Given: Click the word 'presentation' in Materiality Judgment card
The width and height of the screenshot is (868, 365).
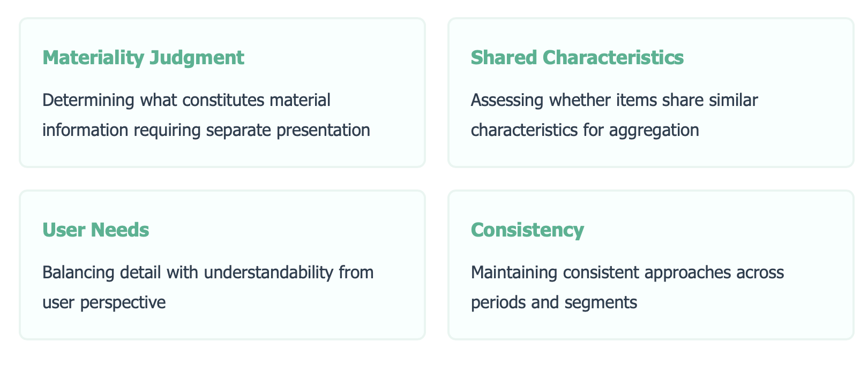Looking at the screenshot, I should pos(323,130).
